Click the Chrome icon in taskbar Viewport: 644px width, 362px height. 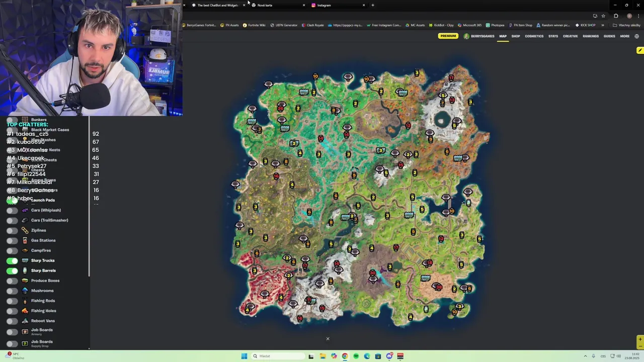click(345, 356)
